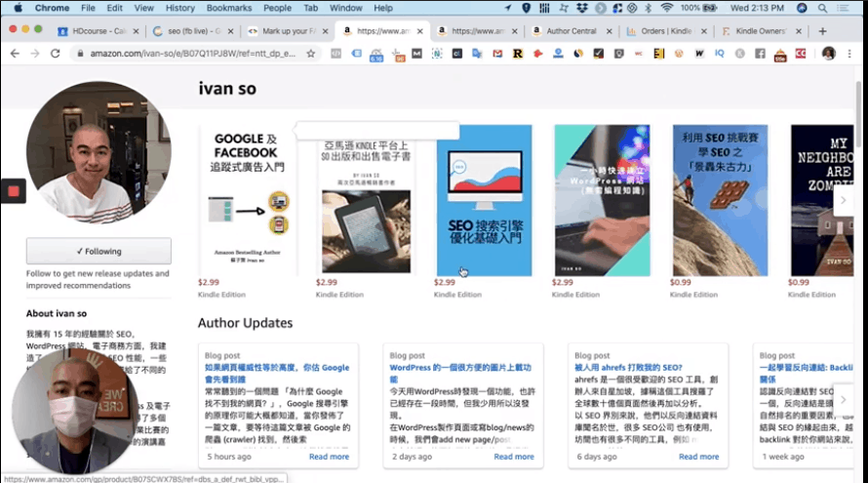Open the WordPress laptop book cover
Viewport: 868px width, 483px height.
[603, 200]
